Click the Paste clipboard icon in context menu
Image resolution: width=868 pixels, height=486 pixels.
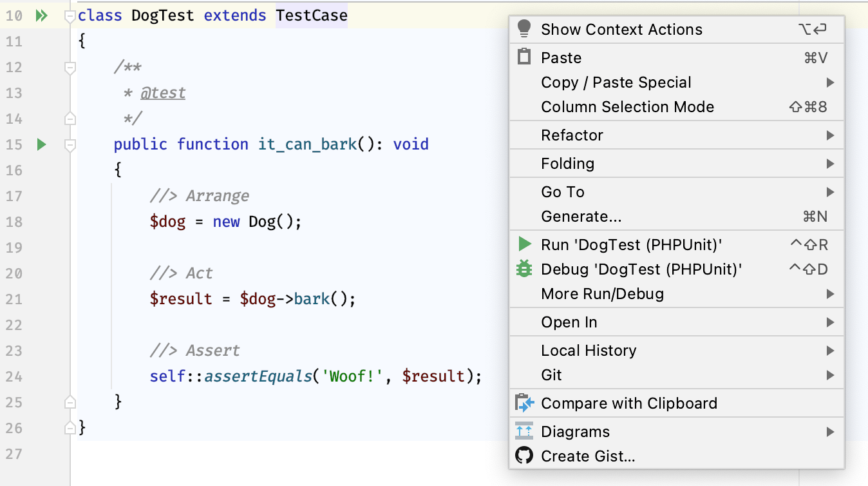point(525,57)
